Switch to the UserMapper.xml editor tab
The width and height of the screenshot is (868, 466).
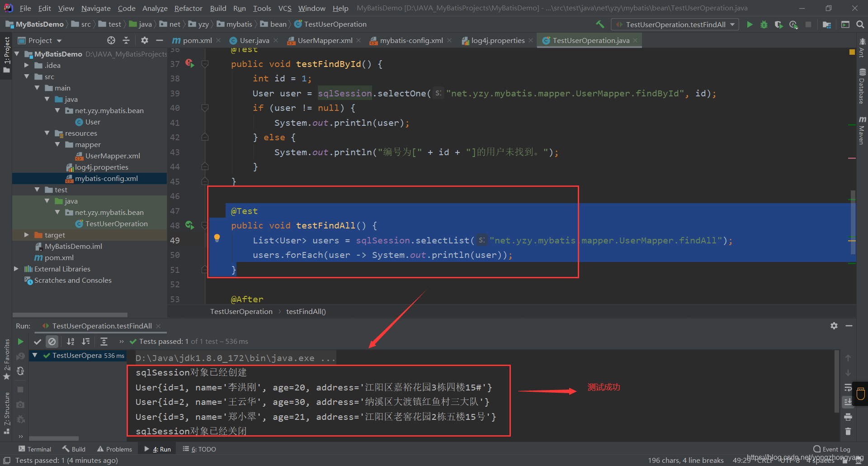click(x=325, y=40)
